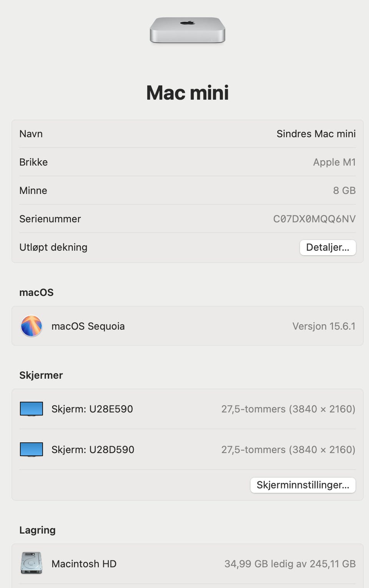
Task: Click the macOS Sequoia logo icon
Action: (x=32, y=326)
